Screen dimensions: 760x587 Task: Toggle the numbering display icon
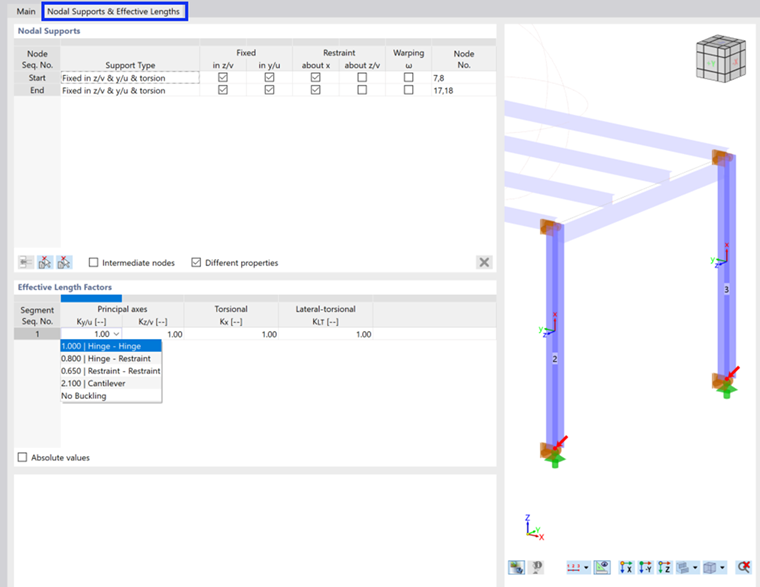(x=574, y=567)
